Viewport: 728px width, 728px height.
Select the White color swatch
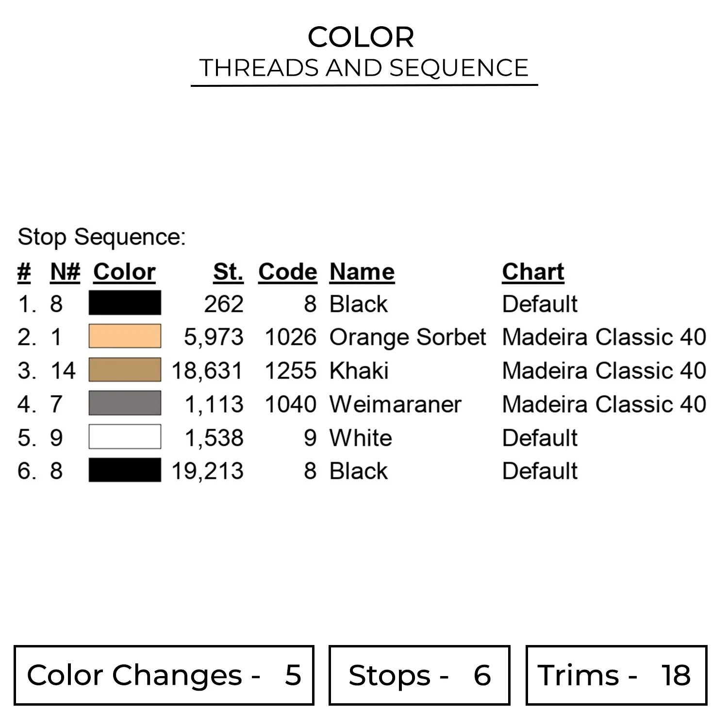pos(125,437)
